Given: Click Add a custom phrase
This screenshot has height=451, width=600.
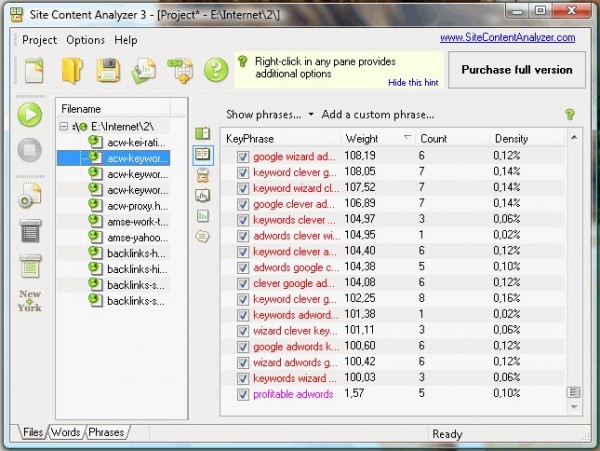Looking at the screenshot, I should 378,114.
